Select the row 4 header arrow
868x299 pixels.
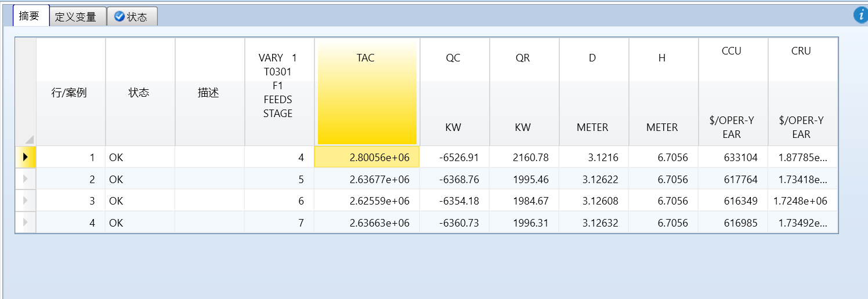26,222
